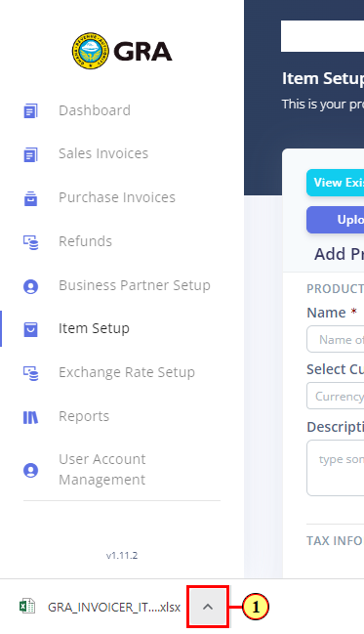This screenshot has height=634, width=364.
Task: Click the Description text area
Action: (336, 468)
